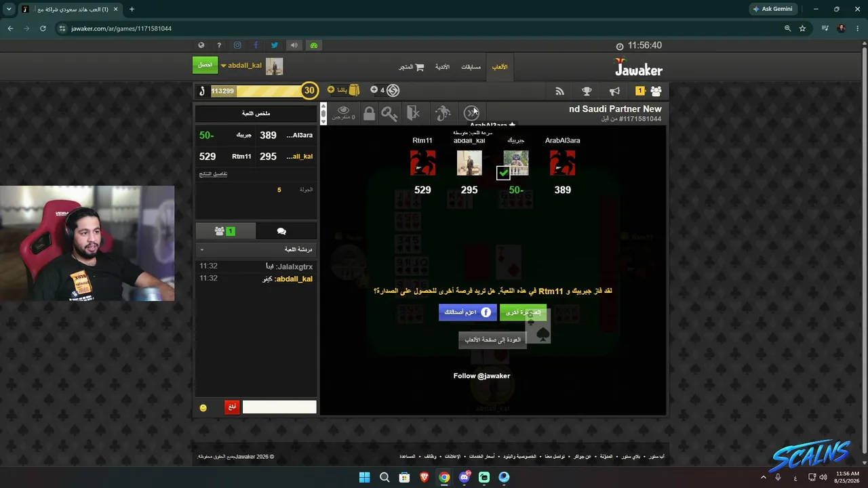Screen dimensions: 868x488
Task: Go to Jawaker home logo
Action: coord(638,67)
